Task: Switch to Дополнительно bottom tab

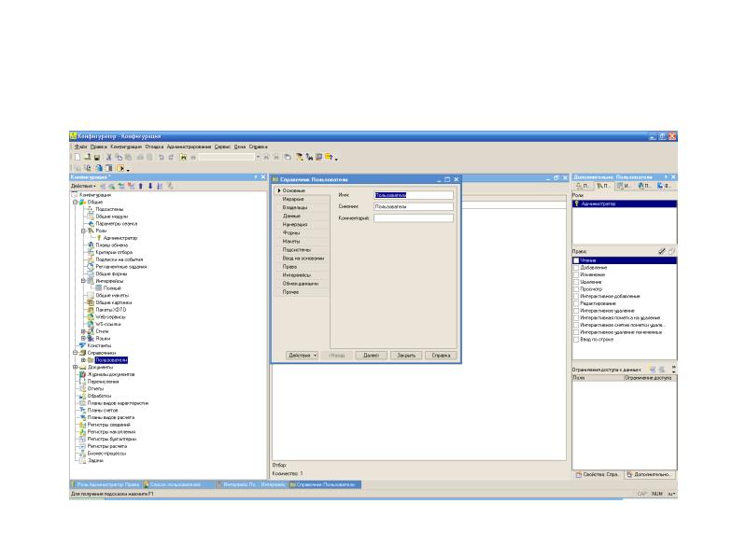Action: click(648, 474)
